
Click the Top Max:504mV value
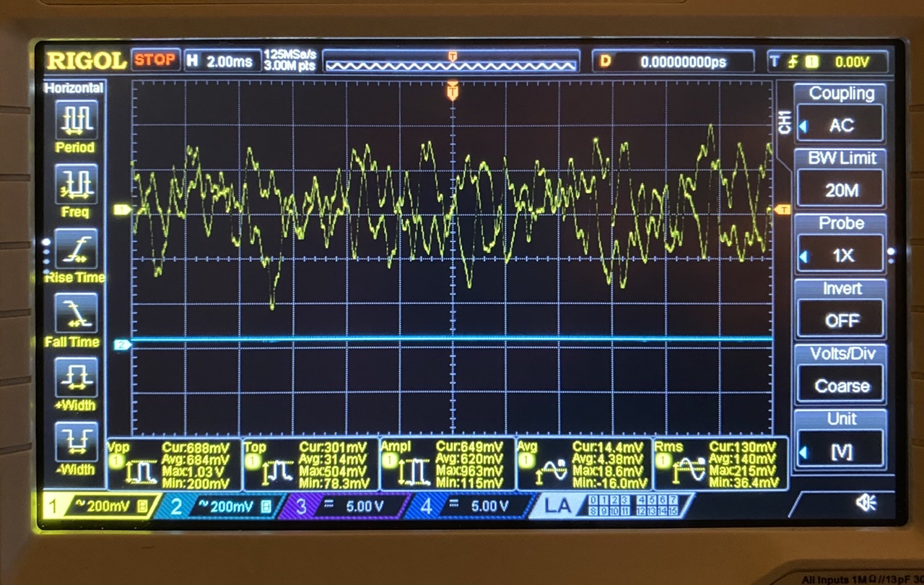tap(333, 471)
